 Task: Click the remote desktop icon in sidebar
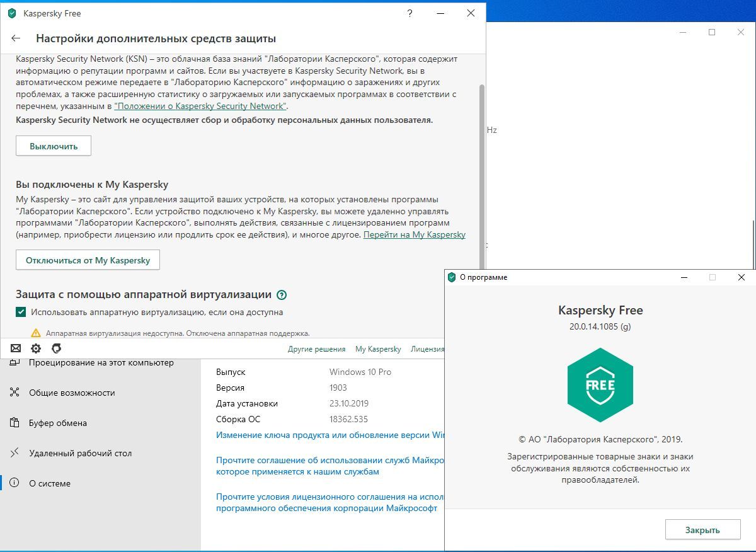[x=15, y=453]
